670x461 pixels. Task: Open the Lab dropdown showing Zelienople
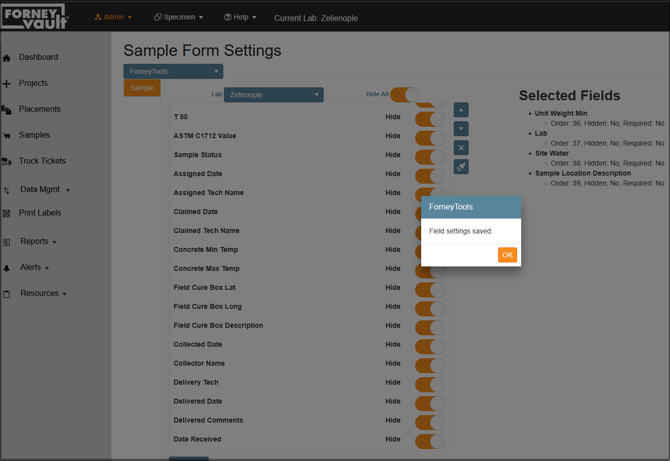coord(273,95)
